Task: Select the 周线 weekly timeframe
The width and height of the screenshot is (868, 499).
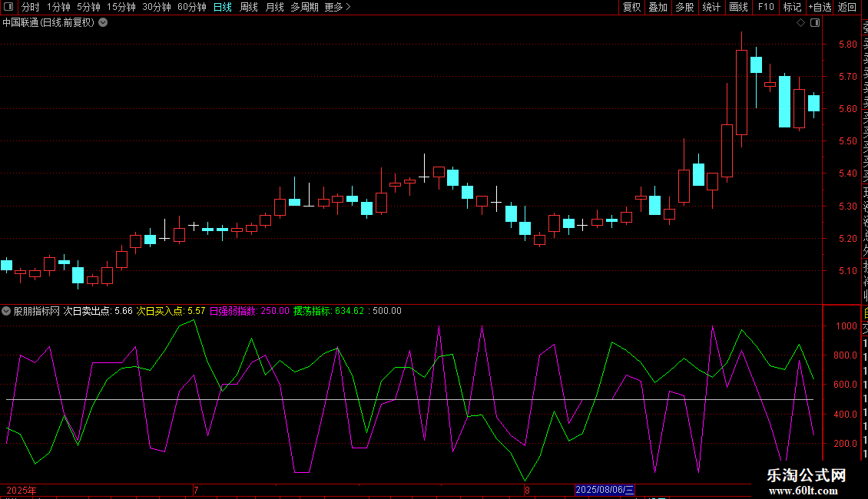Action: (x=249, y=7)
